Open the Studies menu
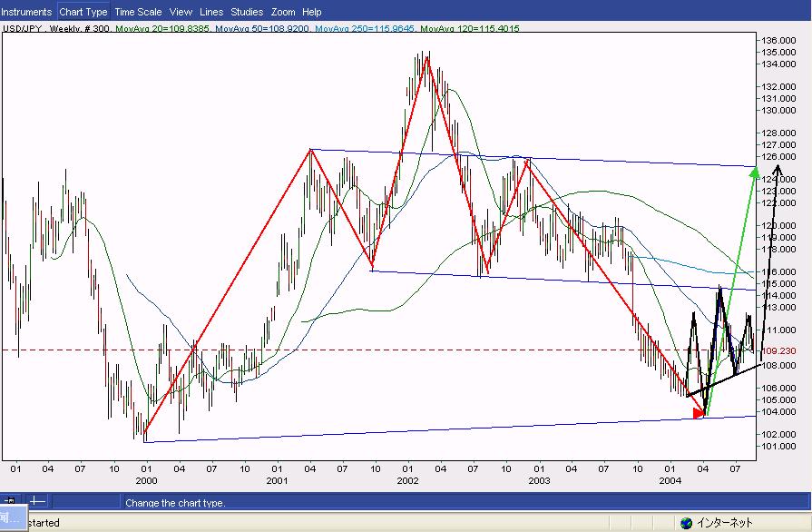 click(x=247, y=12)
